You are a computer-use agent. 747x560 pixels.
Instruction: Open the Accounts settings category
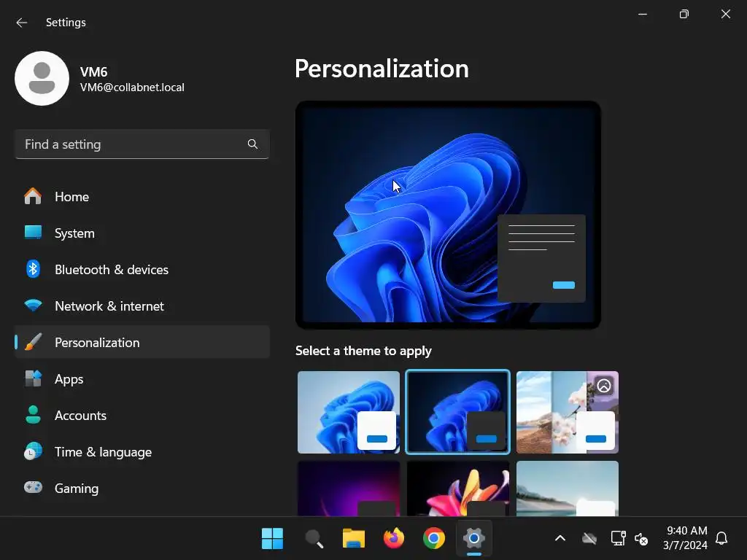(142, 415)
